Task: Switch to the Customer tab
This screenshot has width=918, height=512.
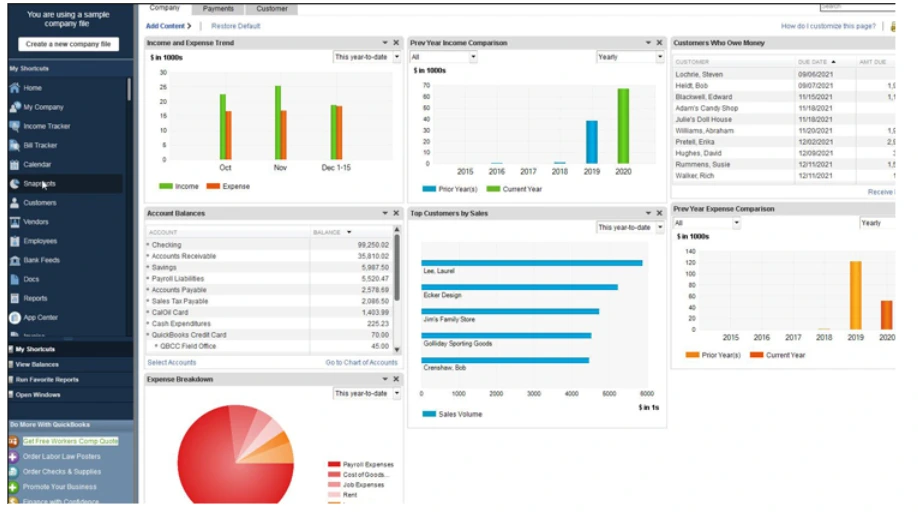Action: point(272,9)
